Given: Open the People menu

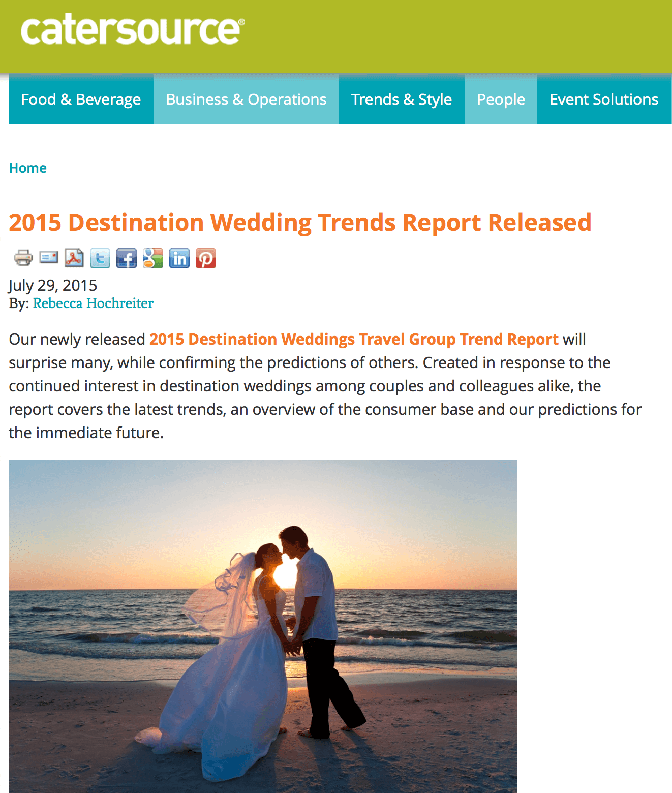Looking at the screenshot, I should (x=501, y=99).
